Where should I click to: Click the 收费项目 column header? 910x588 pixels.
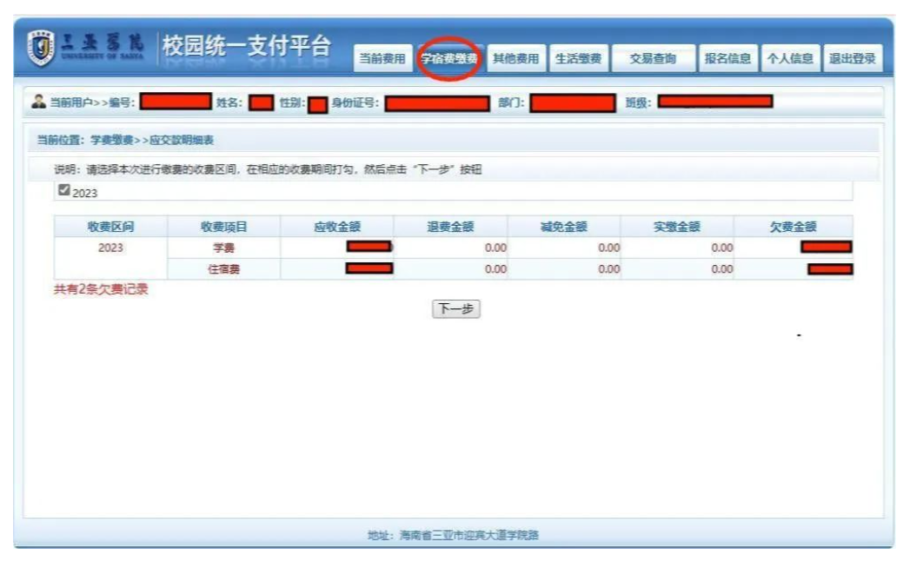click(223, 227)
